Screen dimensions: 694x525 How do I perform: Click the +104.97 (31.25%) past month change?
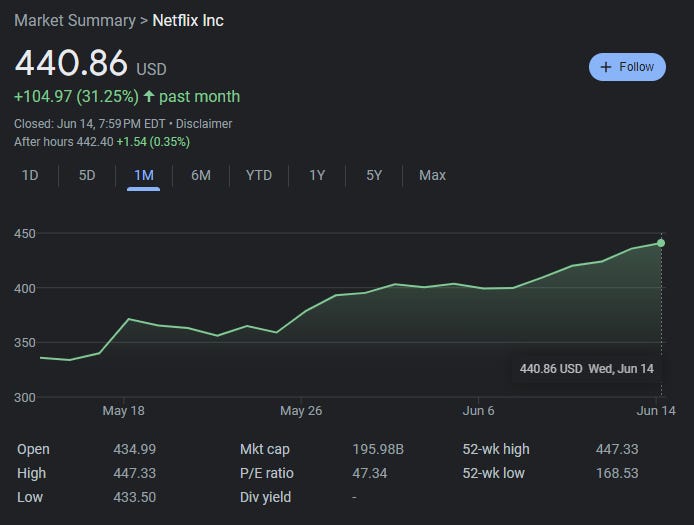[127, 97]
